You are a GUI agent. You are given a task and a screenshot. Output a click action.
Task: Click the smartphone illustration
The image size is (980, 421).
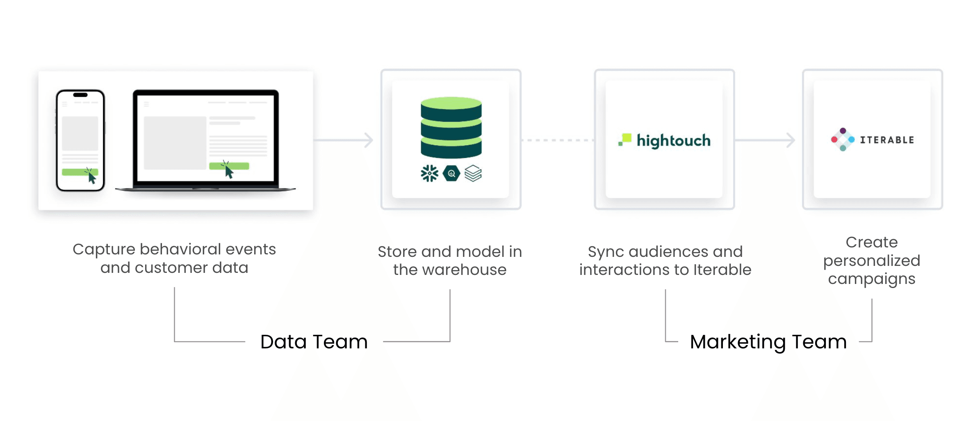click(x=80, y=140)
